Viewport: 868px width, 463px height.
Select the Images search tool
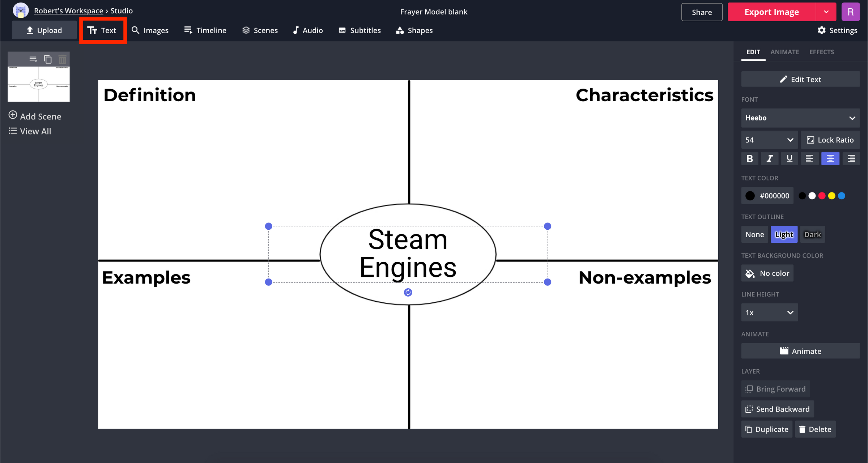click(x=150, y=30)
